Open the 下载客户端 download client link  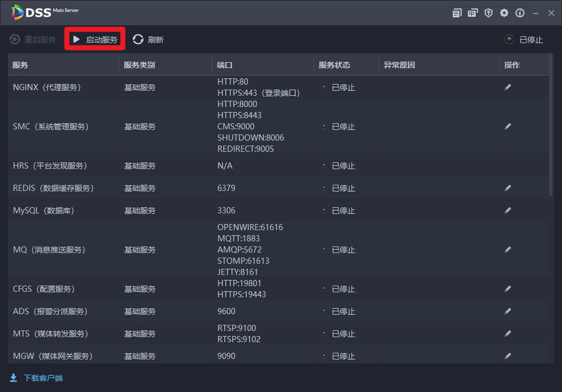click(x=36, y=378)
